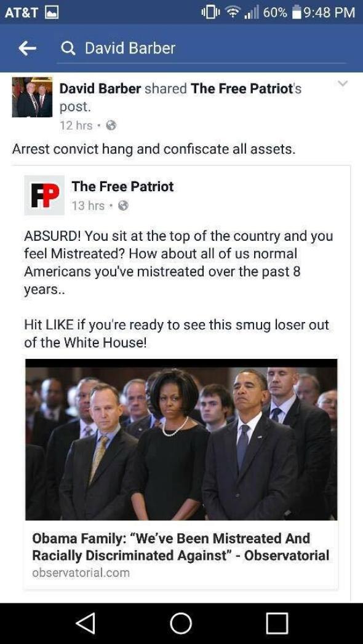
Task: Open the David Barber name link
Action: (100, 88)
